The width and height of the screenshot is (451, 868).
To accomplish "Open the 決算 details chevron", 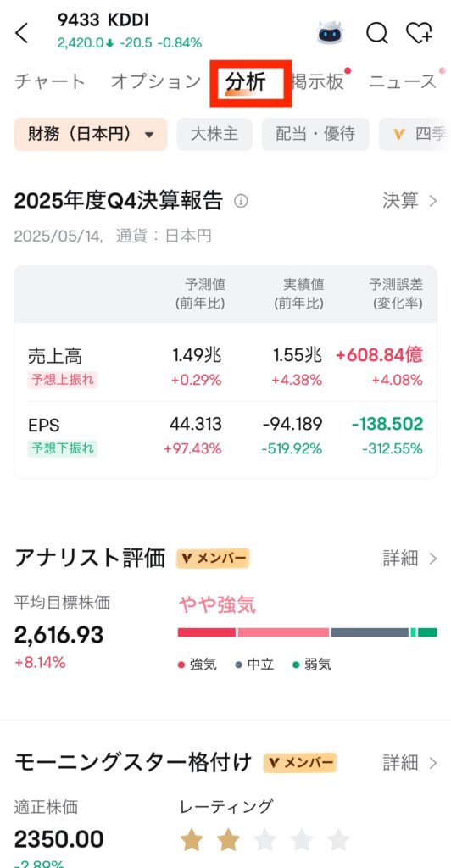I will 410,200.
